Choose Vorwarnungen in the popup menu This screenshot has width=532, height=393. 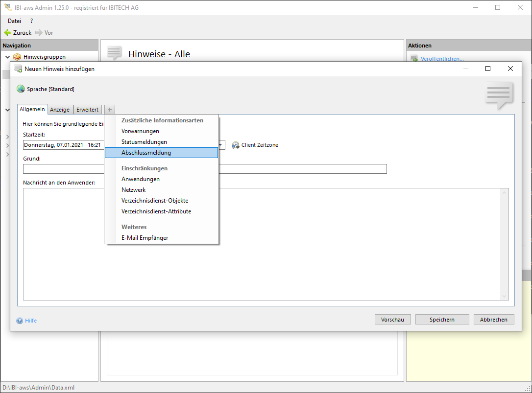tap(140, 131)
